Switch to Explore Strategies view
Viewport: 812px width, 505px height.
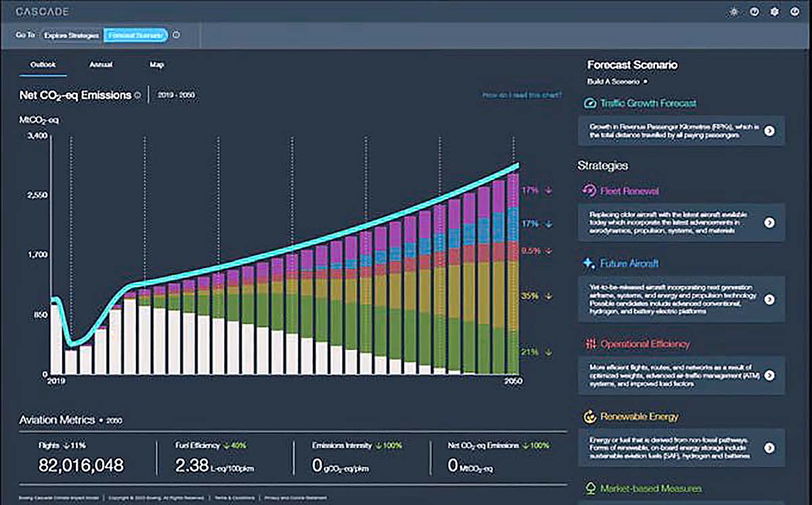click(x=71, y=35)
